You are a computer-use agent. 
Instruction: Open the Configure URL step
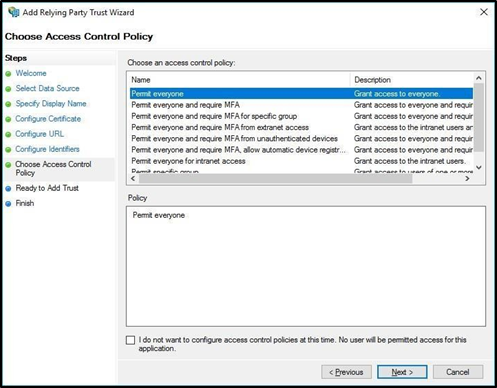click(39, 134)
